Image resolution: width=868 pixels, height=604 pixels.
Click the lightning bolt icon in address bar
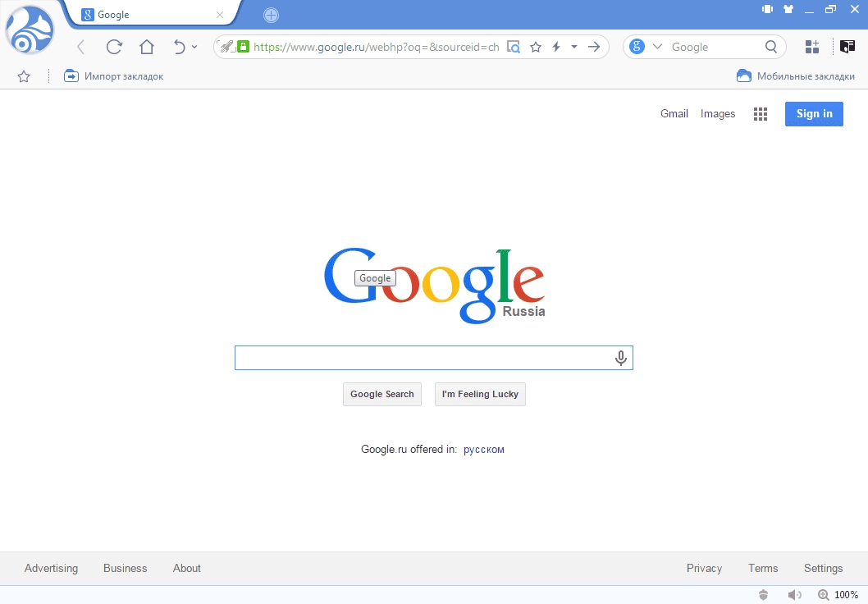(556, 47)
